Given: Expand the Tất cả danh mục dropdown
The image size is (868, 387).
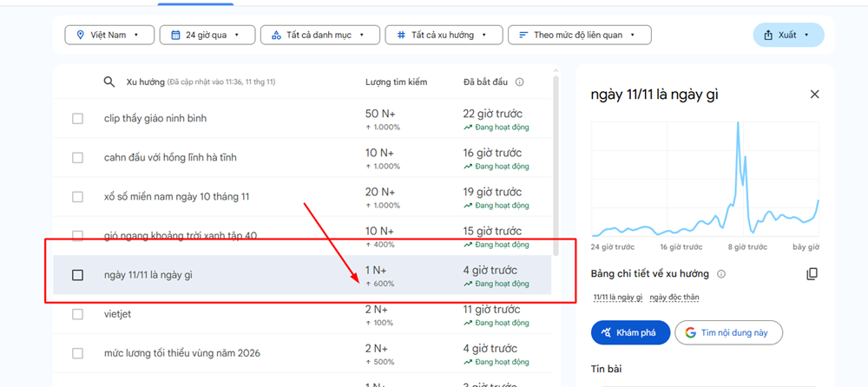Looking at the screenshot, I should click(x=319, y=35).
